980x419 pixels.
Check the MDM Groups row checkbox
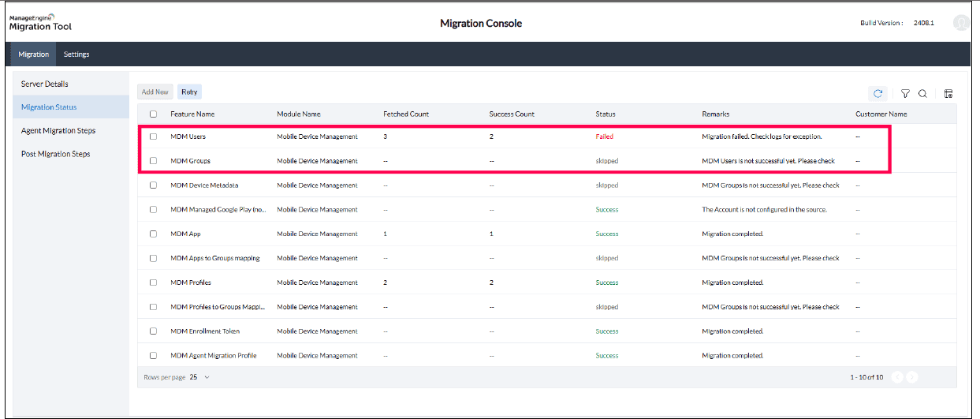click(x=153, y=161)
